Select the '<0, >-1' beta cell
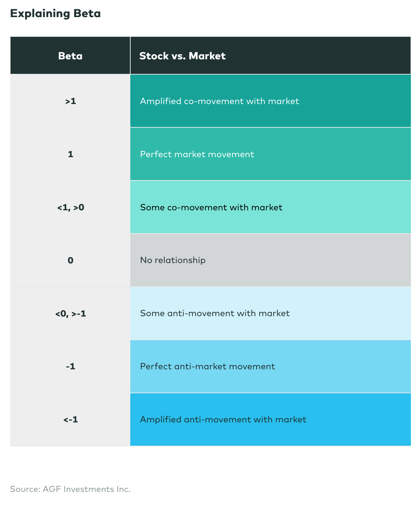The image size is (420, 505). [x=71, y=313]
